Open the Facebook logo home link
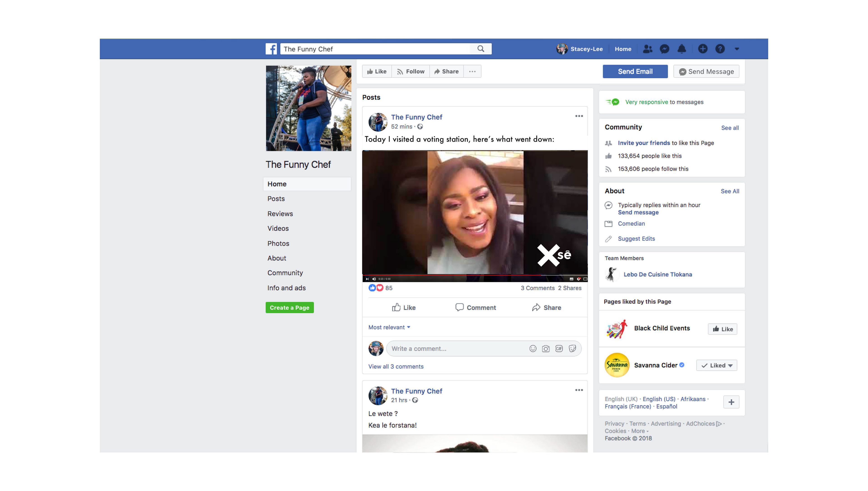Viewport: 868px width, 491px height. pyautogui.click(x=271, y=49)
